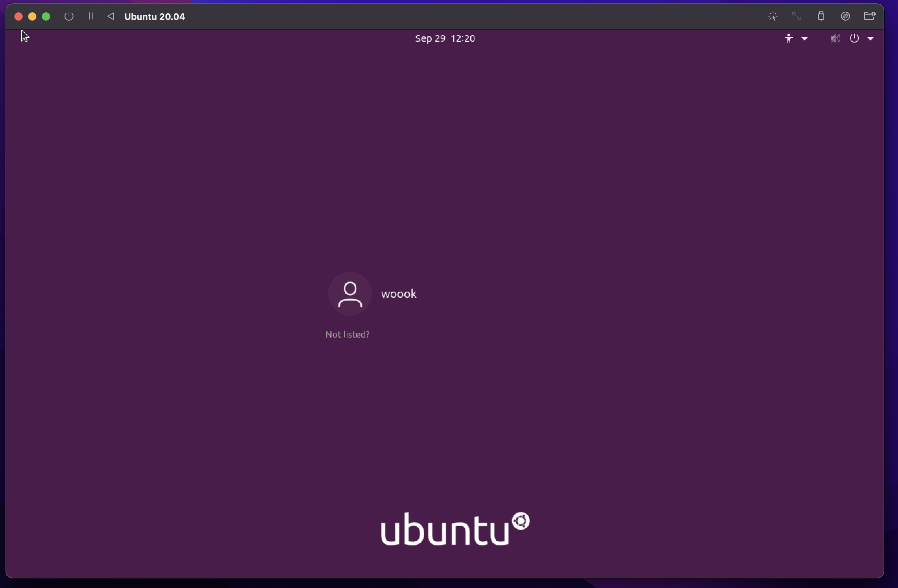This screenshot has height=588, width=898.
Task: Open the accessibility menu icon
Action: point(788,38)
